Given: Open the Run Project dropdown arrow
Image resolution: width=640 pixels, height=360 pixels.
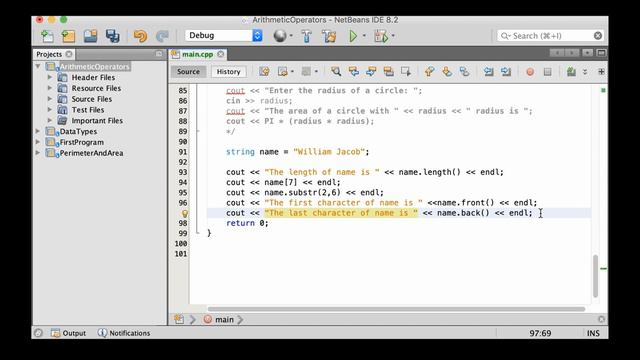Looking at the screenshot, I should (364, 36).
